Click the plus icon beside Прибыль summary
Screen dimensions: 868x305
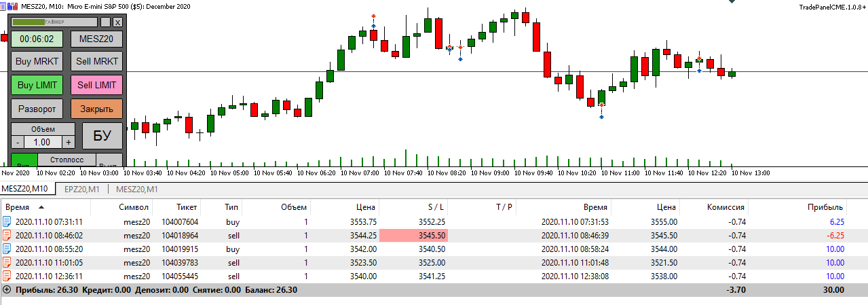click(x=7, y=289)
